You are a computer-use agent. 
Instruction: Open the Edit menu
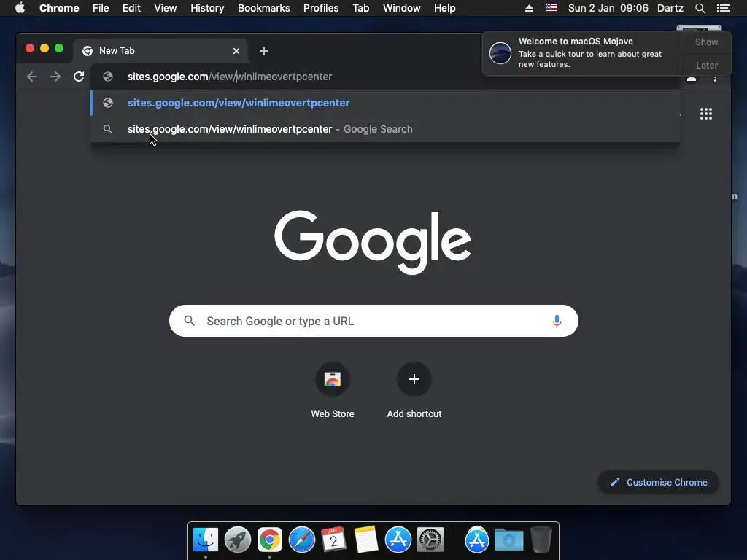click(131, 8)
